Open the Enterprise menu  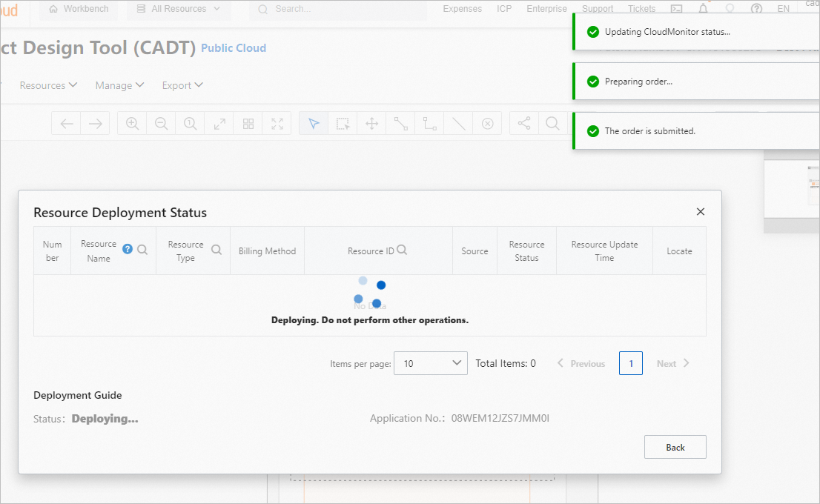(546, 9)
